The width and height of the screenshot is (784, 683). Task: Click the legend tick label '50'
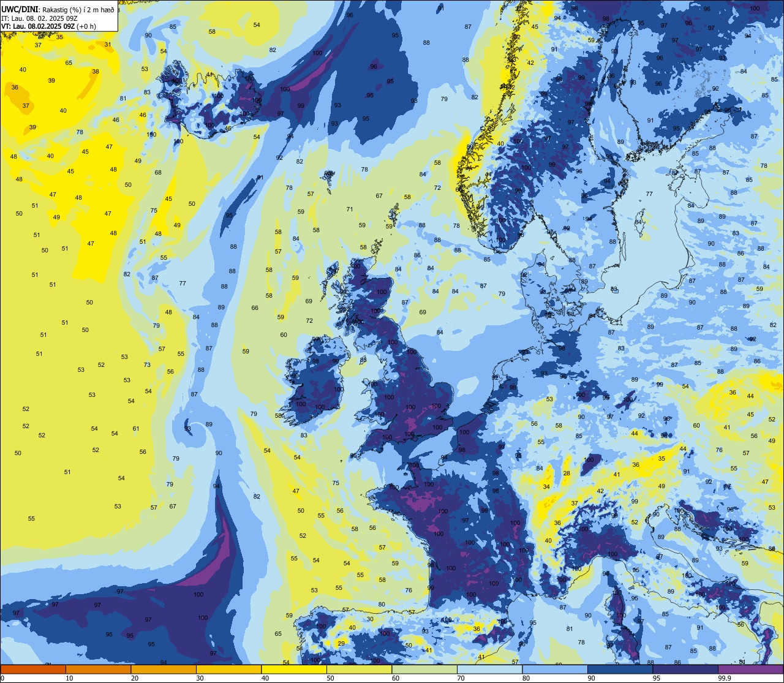330,677
